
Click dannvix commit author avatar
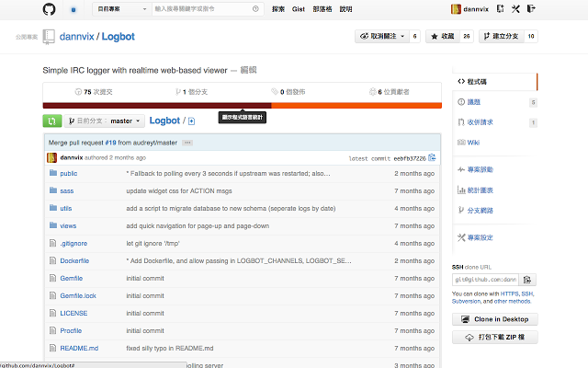pyautogui.click(x=51, y=157)
